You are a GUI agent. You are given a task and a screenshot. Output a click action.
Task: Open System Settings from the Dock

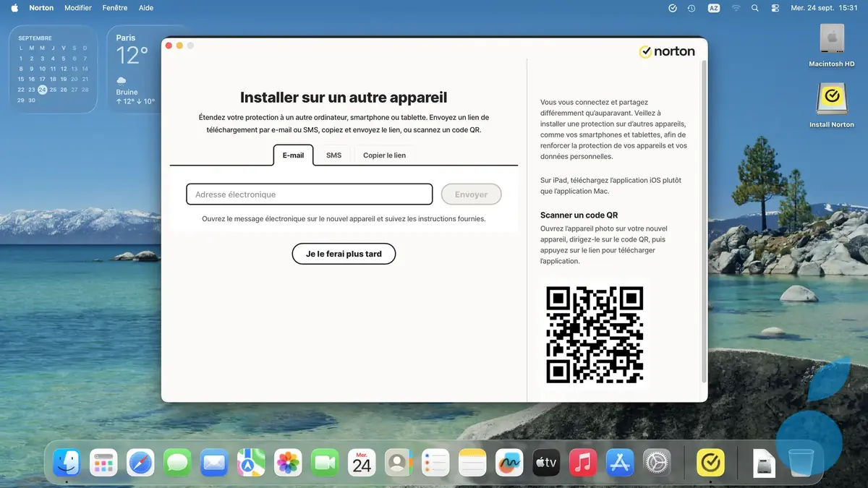coord(656,462)
